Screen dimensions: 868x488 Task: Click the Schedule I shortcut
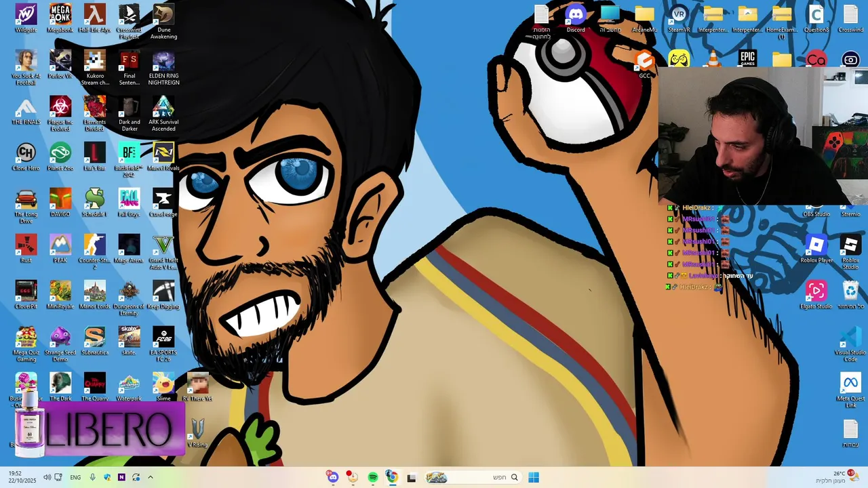[95, 203]
